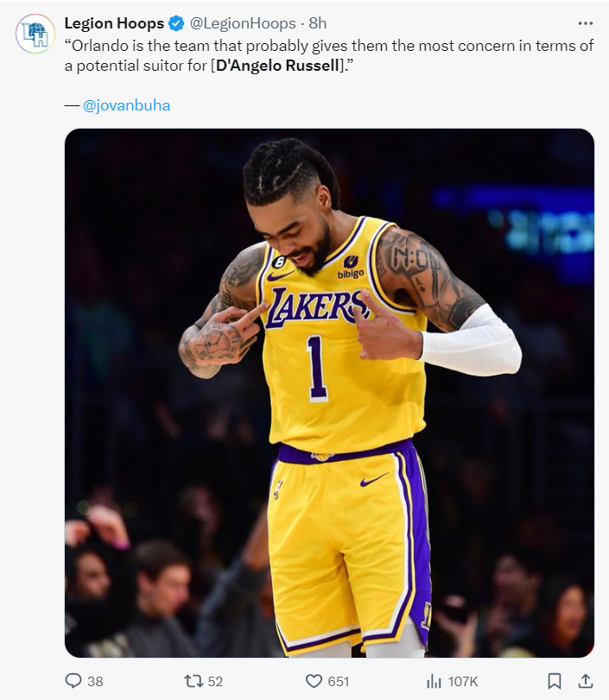Like the tweet with the heart icon
The height and width of the screenshot is (700, 609).
pos(314,681)
